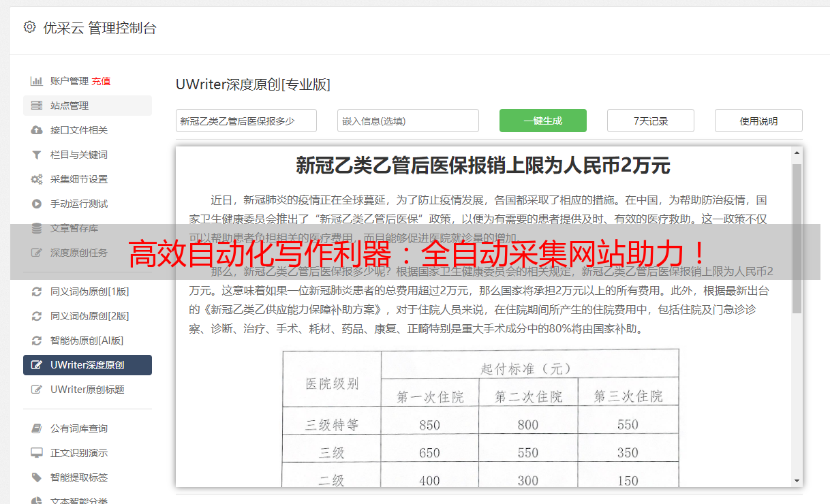
Task: Open UWriter原创标题 page
Action: coord(87,390)
